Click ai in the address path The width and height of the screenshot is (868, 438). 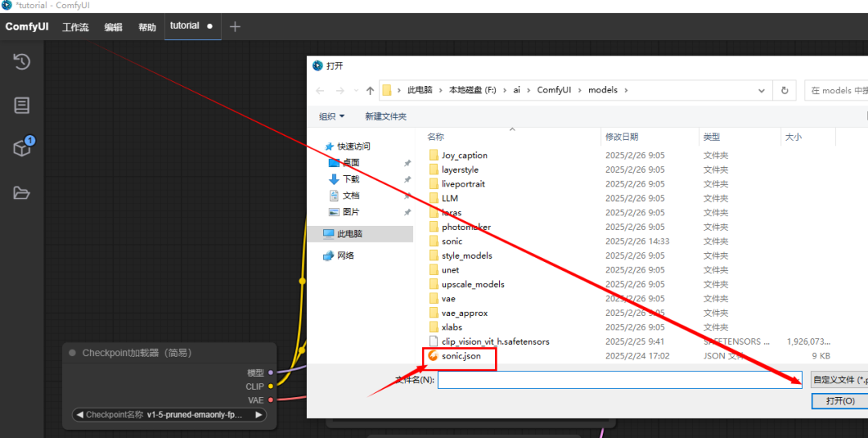click(x=517, y=90)
